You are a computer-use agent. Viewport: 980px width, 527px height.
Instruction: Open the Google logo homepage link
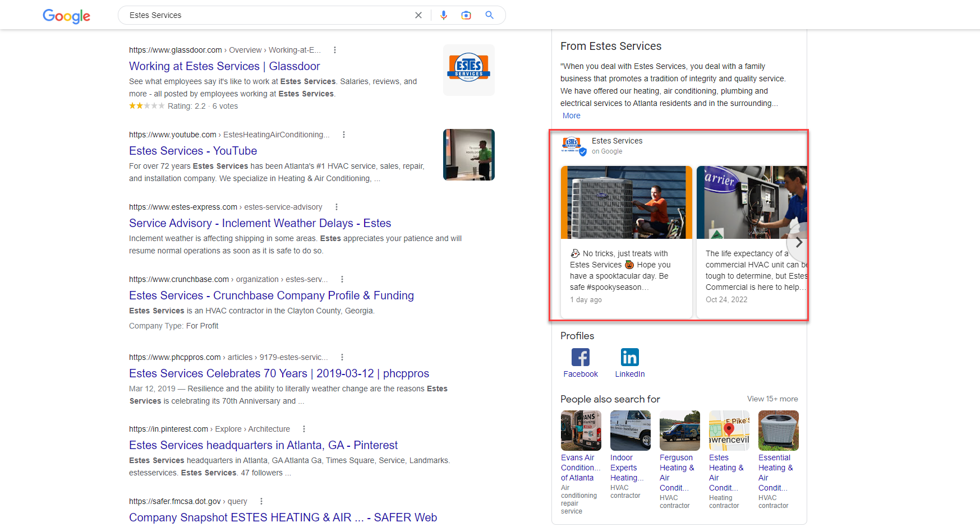[66, 16]
